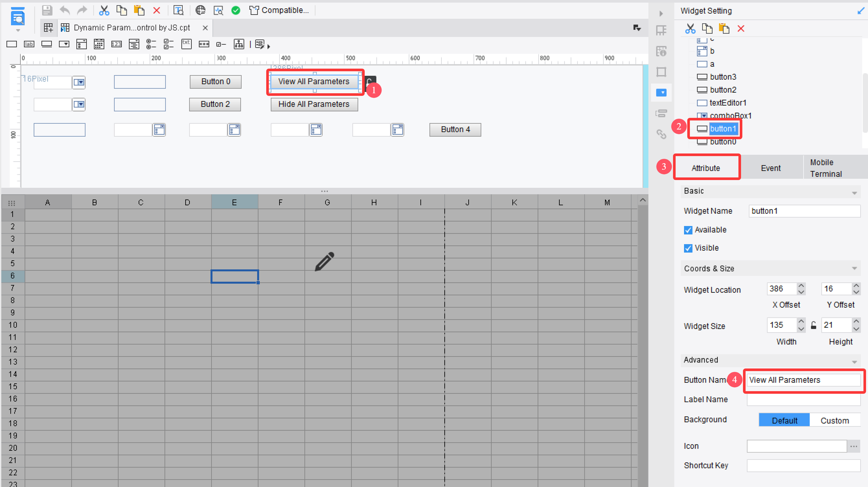Click the Redo arrow icon
This screenshot has width=868, height=487.
click(x=82, y=10)
